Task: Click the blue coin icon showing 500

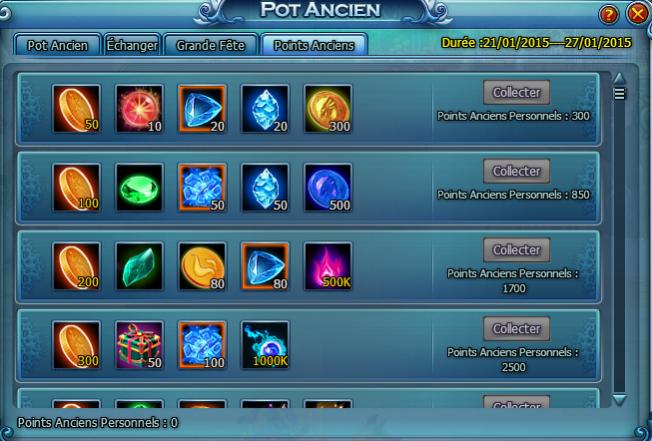Action: point(328,187)
